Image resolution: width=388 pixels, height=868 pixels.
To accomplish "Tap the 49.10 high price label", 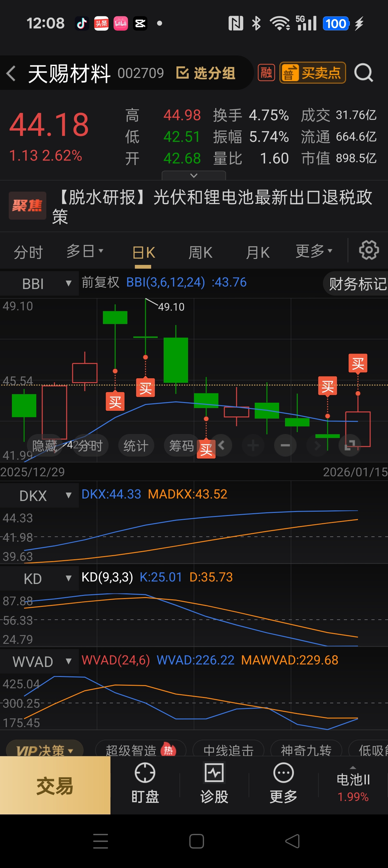I will [171, 307].
